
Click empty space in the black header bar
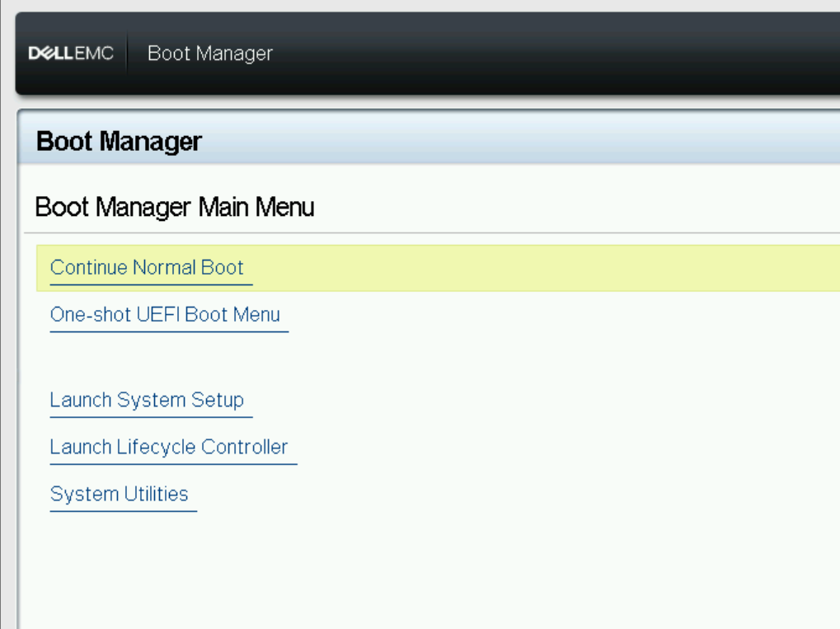536,54
